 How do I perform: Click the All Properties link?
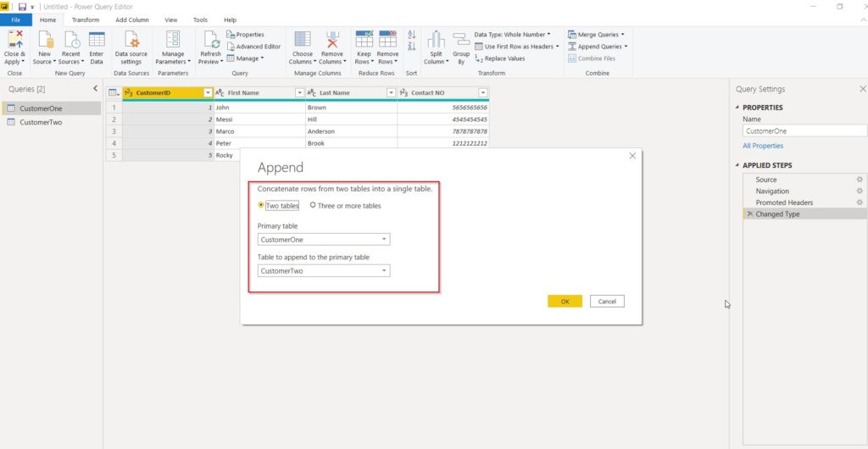[763, 146]
